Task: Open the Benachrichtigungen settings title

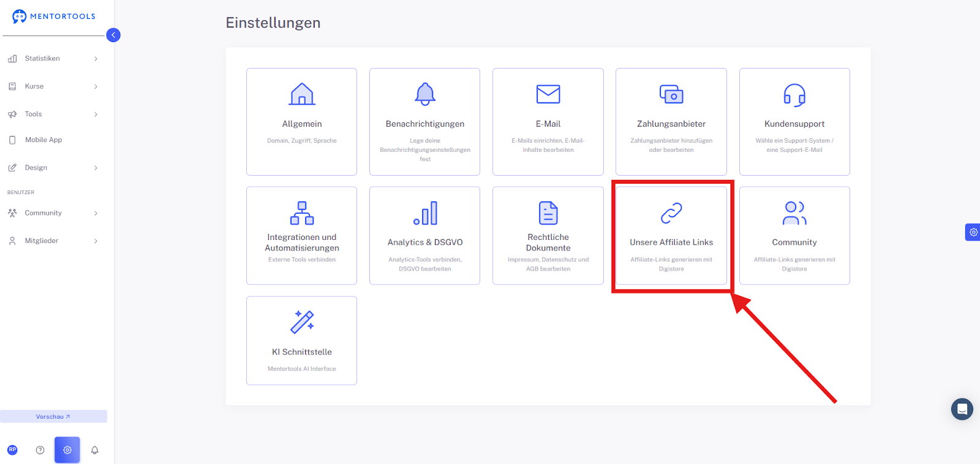Action: tap(425, 124)
